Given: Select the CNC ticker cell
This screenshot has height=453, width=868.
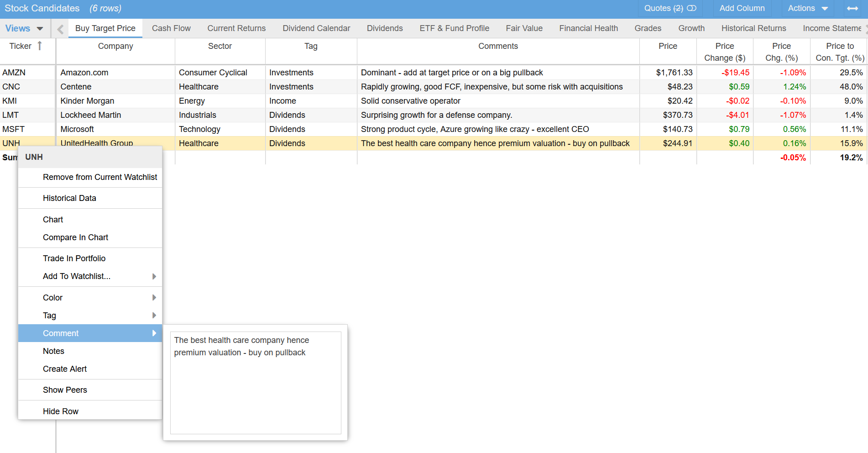Looking at the screenshot, I should pyautogui.click(x=27, y=87).
